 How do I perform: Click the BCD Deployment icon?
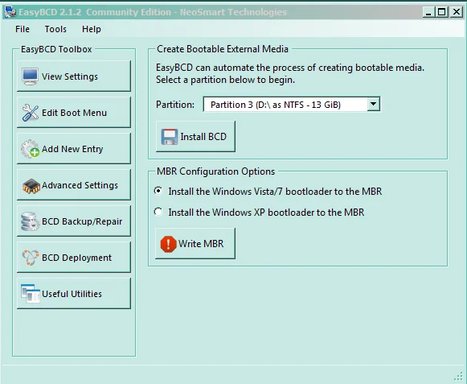30,258
